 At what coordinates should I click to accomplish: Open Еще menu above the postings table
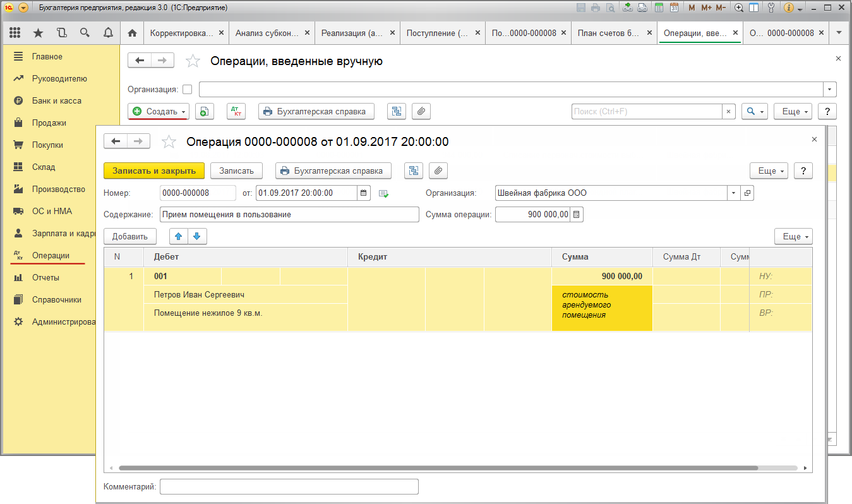click(793, 236)
